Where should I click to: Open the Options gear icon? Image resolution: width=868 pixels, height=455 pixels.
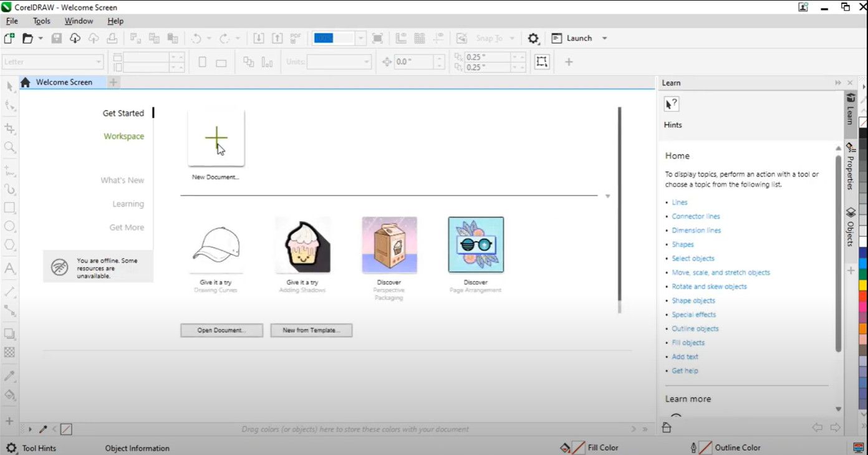point(533,38)
